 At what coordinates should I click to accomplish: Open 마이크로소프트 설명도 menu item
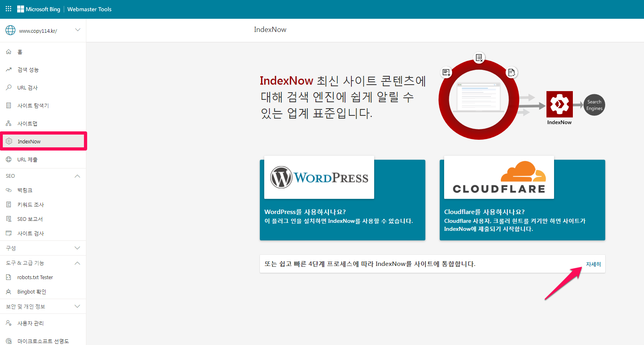point(43,341)
